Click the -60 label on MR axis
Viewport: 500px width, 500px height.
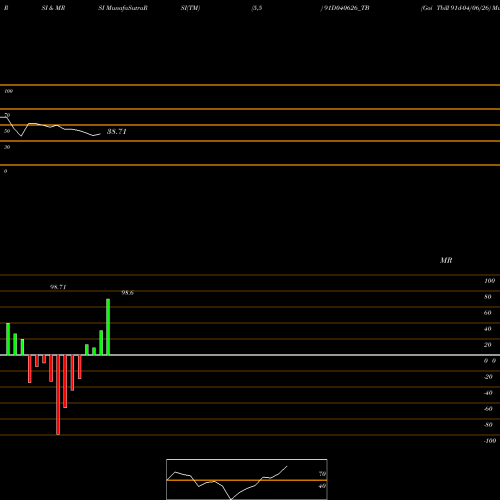click(x=488, y=409)
